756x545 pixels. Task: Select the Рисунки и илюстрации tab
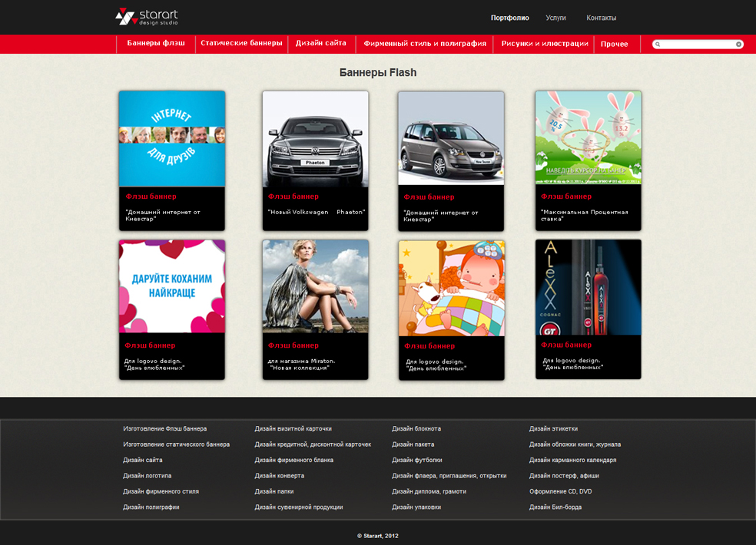[x=545, y=43]
